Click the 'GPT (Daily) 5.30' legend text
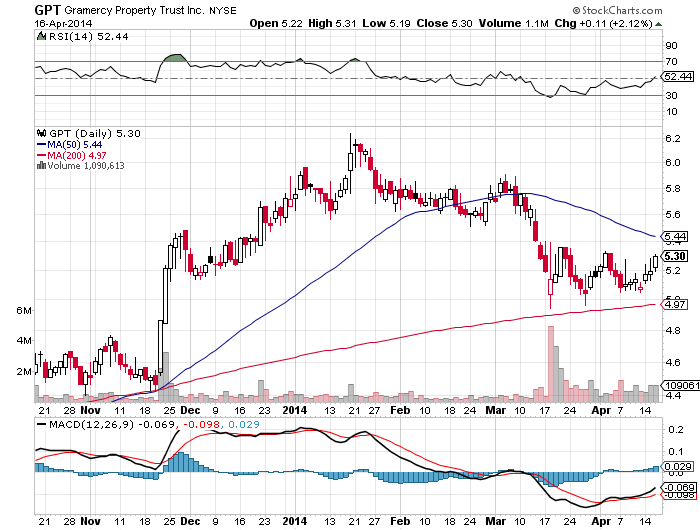The image size is (700, 530). pyautogui.click(x=95, y=133)
